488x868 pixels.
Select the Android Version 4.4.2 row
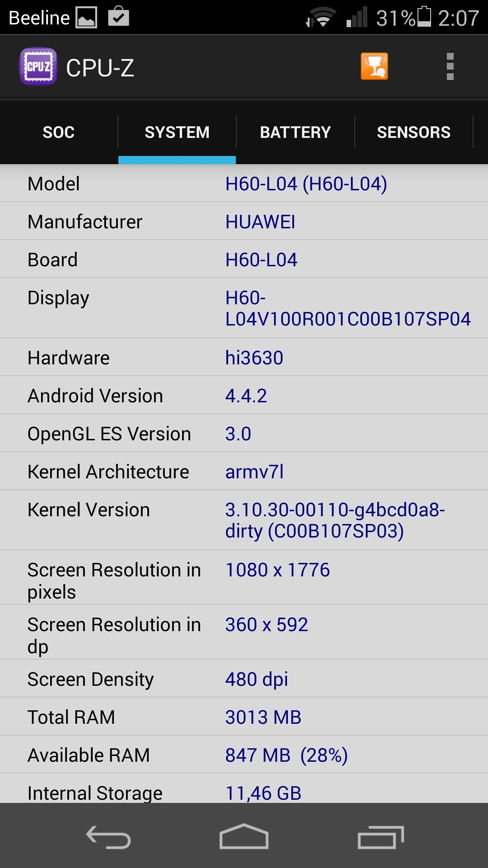[244, 395]
